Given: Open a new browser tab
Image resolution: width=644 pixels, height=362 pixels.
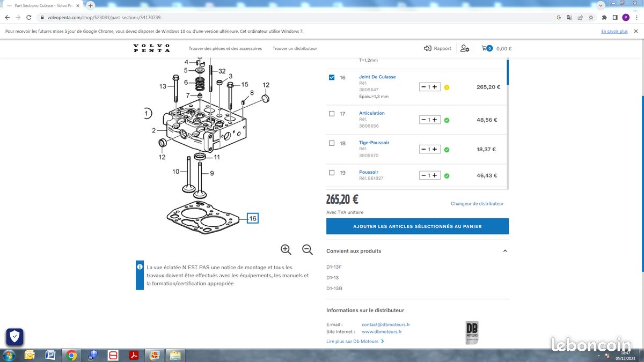Looking at the screenshot, I should [90, 5].
